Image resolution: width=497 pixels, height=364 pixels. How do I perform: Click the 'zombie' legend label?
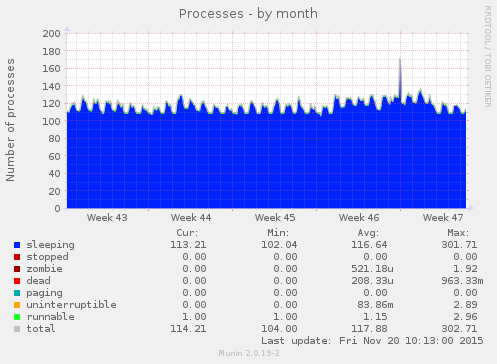pos(44,269)
